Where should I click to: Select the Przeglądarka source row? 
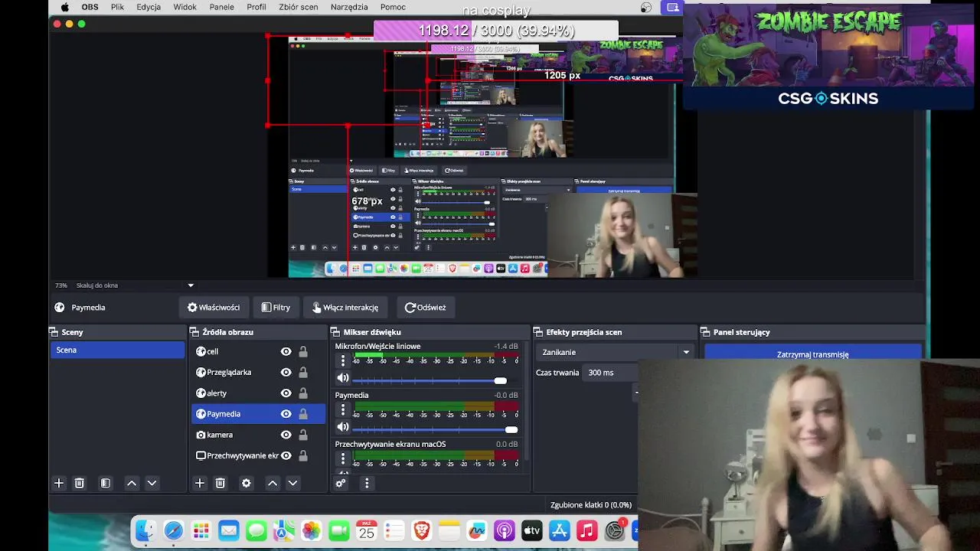coord(258,372)
